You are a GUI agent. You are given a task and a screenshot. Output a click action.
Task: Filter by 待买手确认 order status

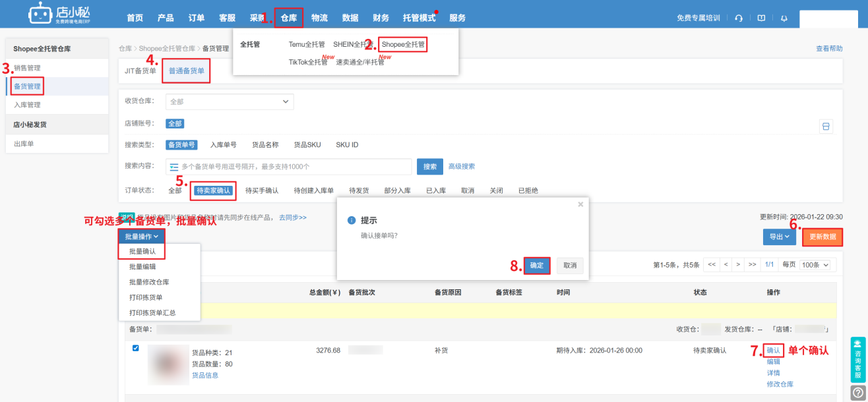[262, 190]
